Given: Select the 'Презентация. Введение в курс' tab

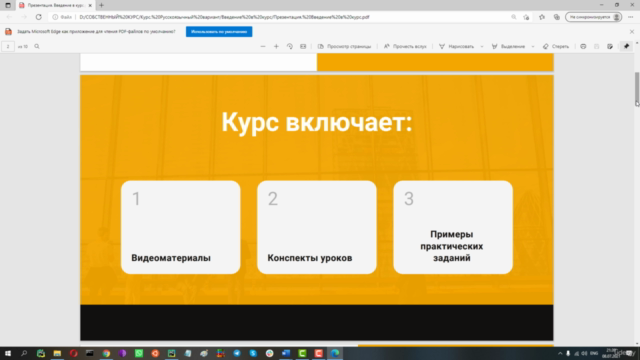Looking at the screenshot, I should tap(56, 5).
